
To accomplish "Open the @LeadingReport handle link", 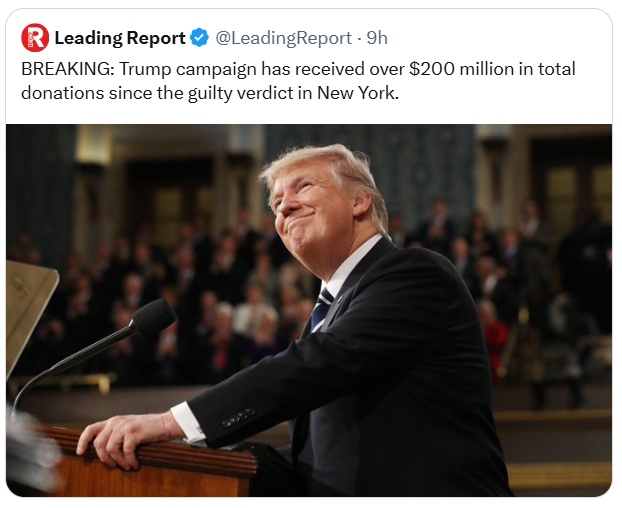I will click(x=284, y=38).
